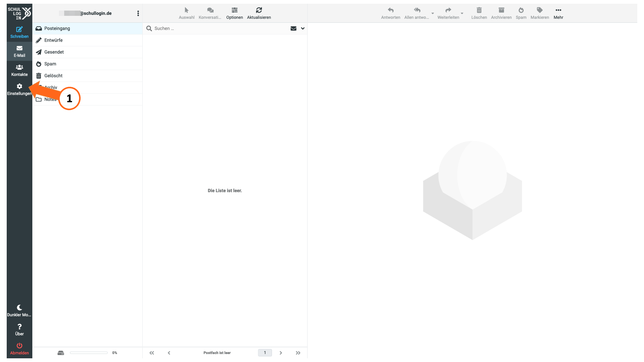Go to last page of list
The height and width of the screenshot is (362, 644).
[x=298, y=353]
